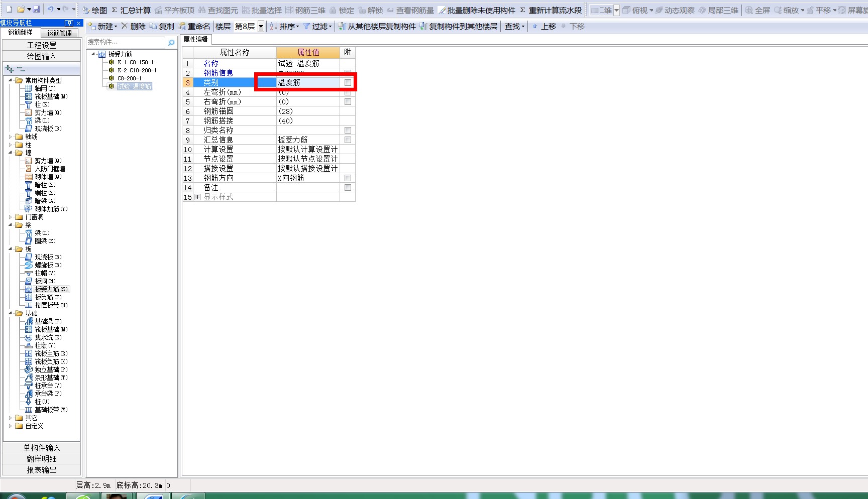The image size is (868, 499).
Task: Click the 重命名 rename icon
Action: [x=182, y=26]
